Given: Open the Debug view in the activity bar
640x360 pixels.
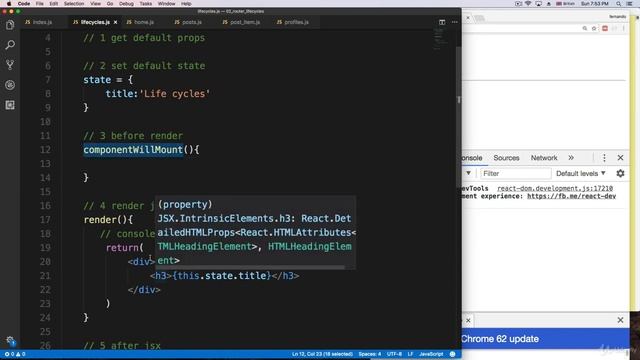Looking at the screenshot, I should [x=10, y=85].
